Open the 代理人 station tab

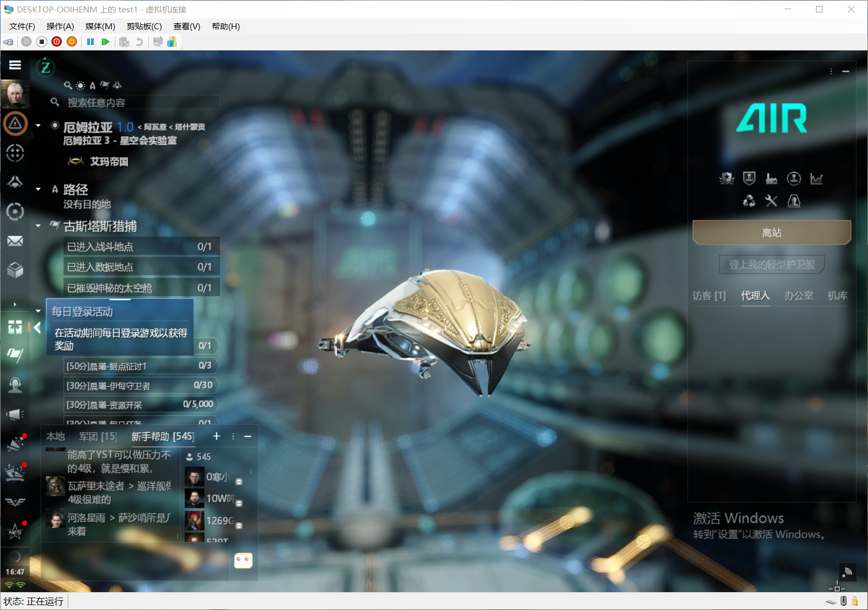click(755, 295)
